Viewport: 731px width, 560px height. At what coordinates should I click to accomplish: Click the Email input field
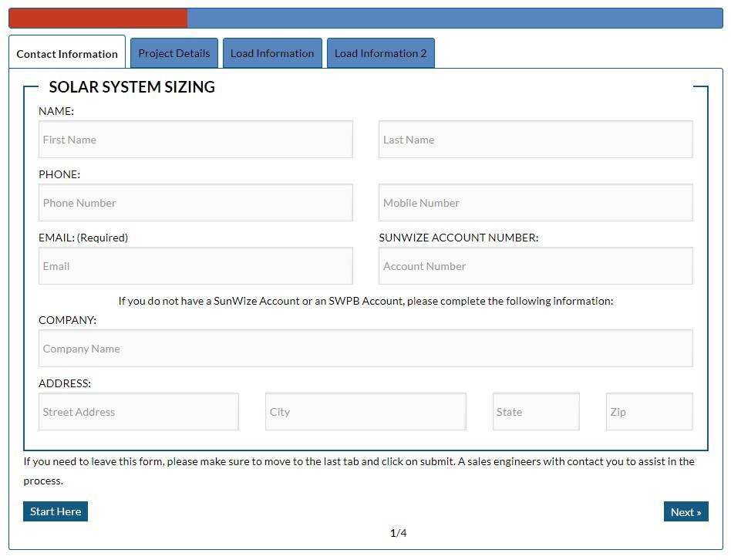[196, 266]
